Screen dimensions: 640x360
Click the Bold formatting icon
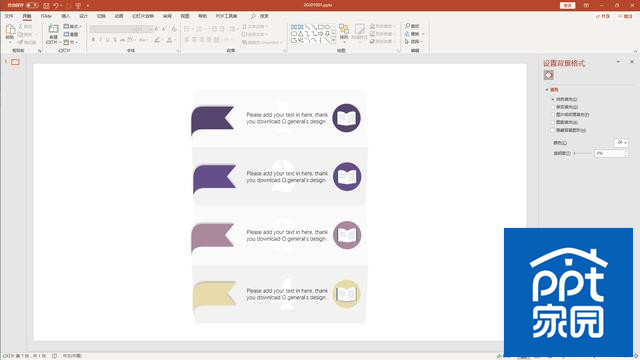tap(93, 40)
